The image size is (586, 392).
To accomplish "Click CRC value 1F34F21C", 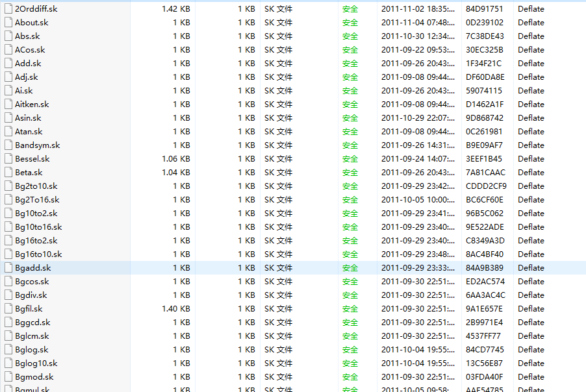I will coord(484,63).
